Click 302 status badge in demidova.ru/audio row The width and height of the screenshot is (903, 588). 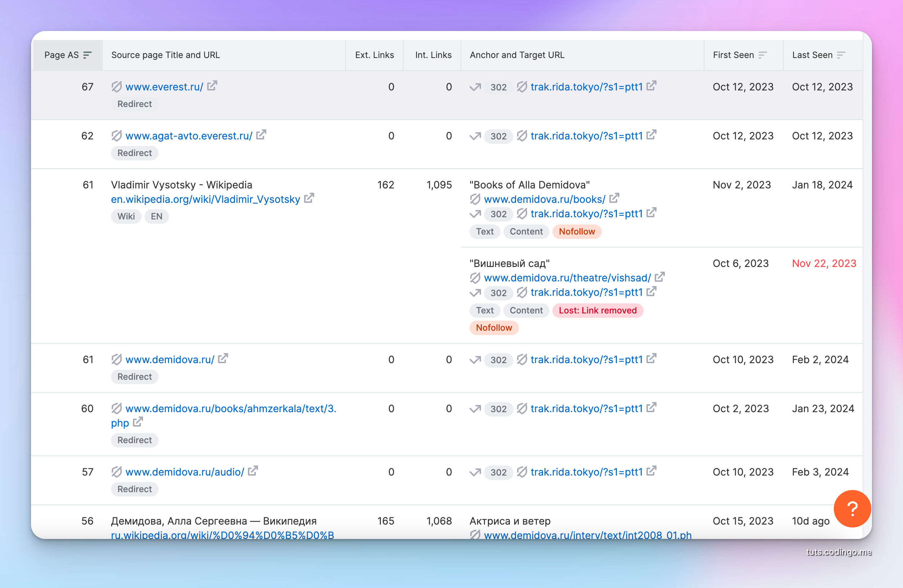[x=499, y=472]
